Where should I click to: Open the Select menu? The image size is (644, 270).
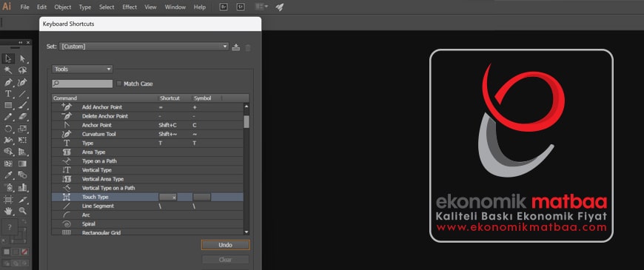click(x=107, y=7)
